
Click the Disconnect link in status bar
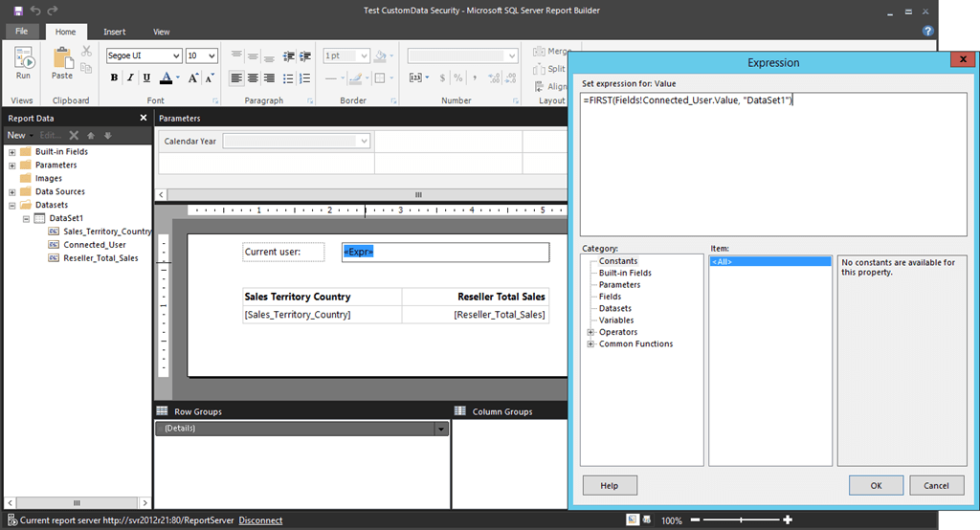tap(260, 520)
